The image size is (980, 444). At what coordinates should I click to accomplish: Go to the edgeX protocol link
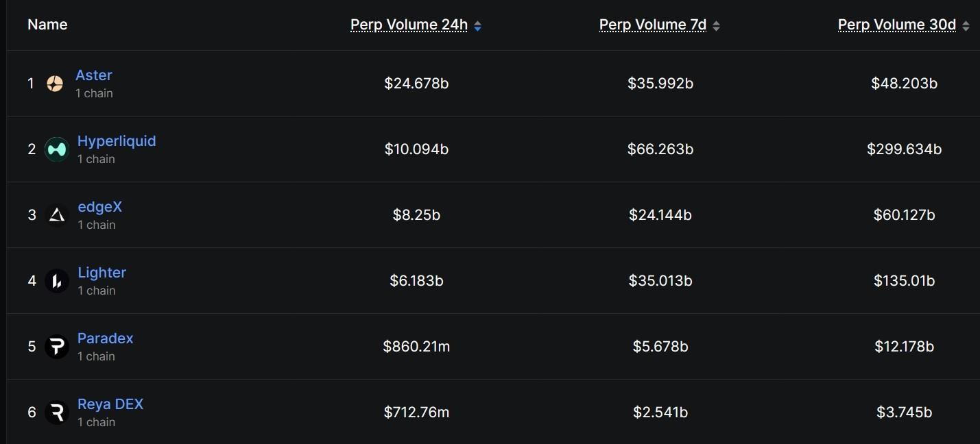coord(99,207)
